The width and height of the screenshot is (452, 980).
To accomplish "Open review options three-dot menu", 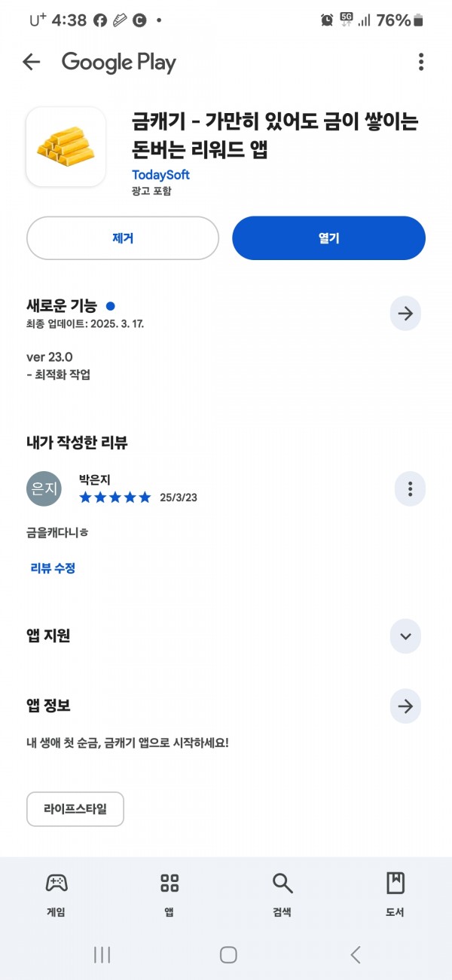I will click(410, 489).
